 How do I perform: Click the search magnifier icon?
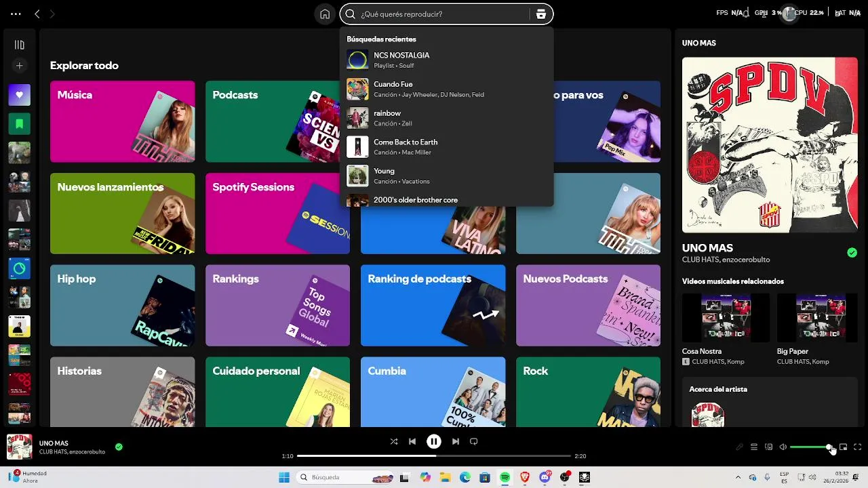pos(350,14)
